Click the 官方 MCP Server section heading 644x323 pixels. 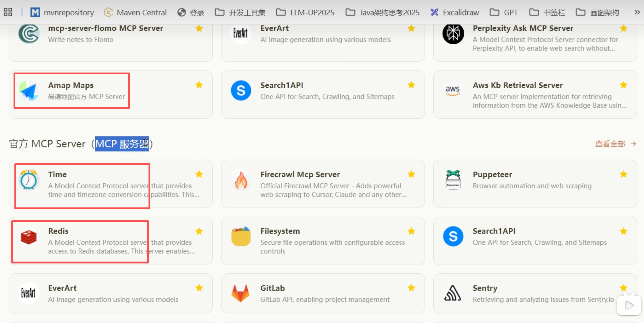[x=81, y=144]
